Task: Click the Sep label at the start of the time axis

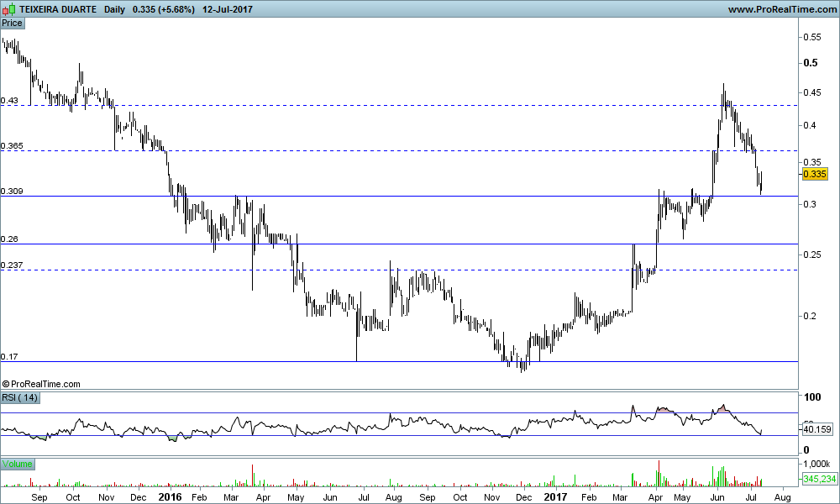Action: (39, 497)
